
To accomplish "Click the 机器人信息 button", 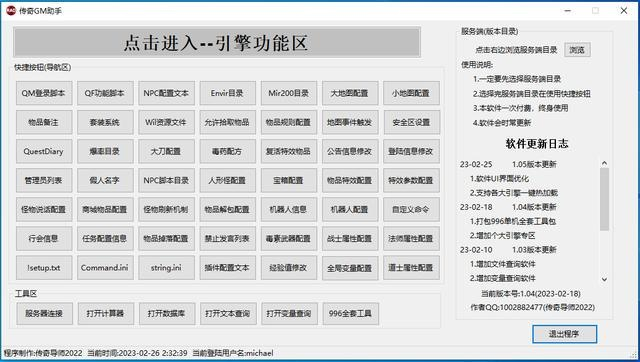I will coord(289,209).
